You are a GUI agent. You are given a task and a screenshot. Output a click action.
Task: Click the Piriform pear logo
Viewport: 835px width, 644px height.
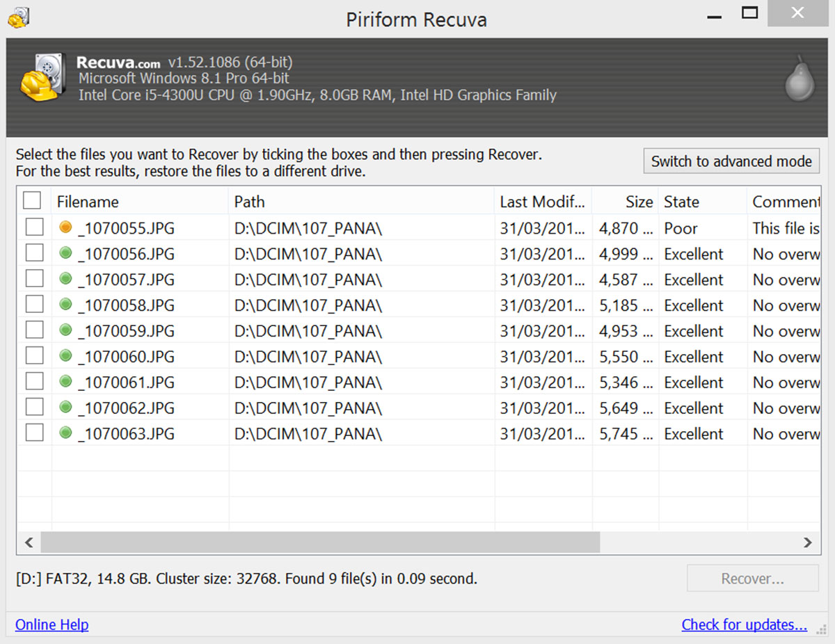[x=800, y=79]
